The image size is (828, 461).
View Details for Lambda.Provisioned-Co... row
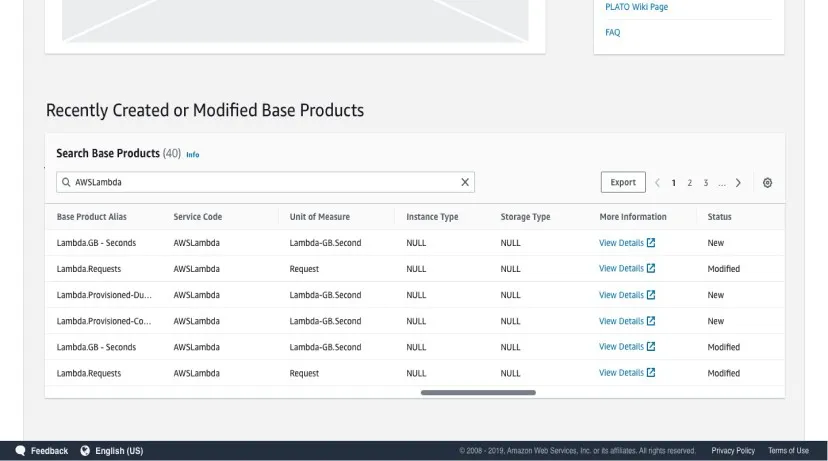point(627,321)
